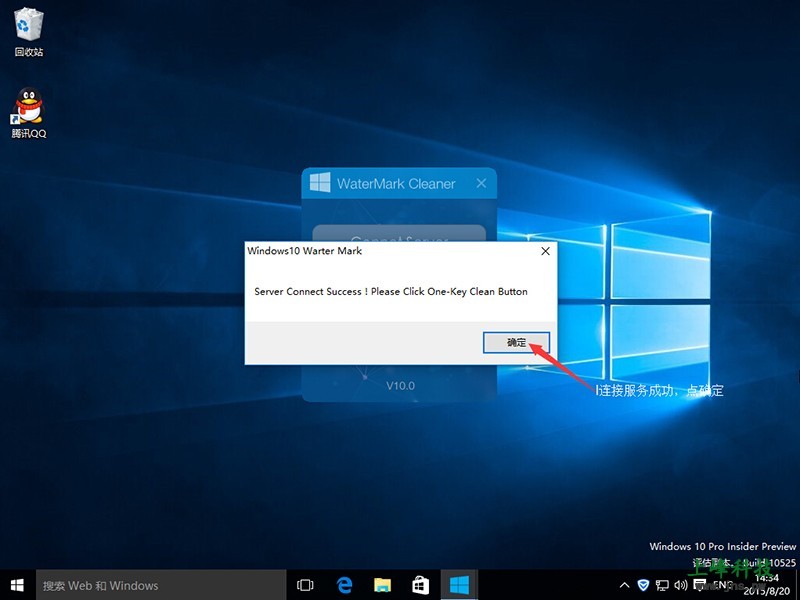Open the Windows Store taskbar icon
Screen dimensions: 800x600
point(420,585)
